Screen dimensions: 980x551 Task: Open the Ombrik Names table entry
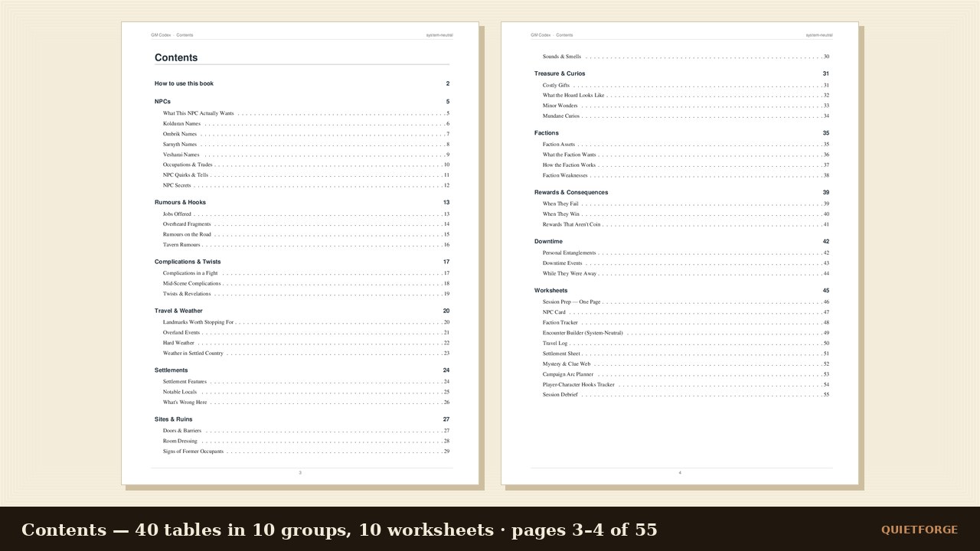pyautogui.click(x=306, y=134)
